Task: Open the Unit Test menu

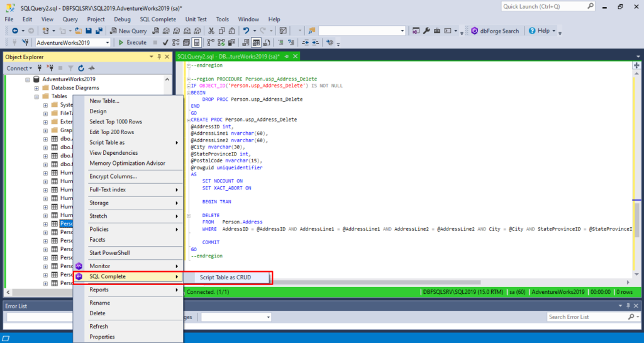Action: click(x=196, y=20)
